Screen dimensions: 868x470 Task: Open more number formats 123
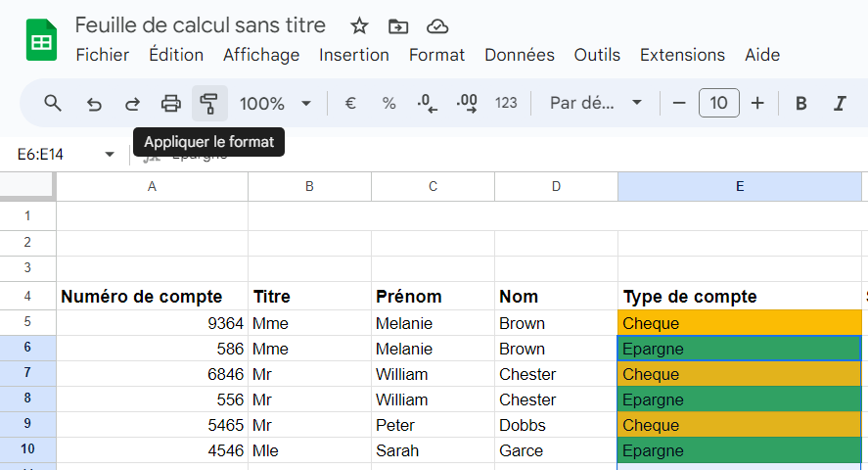(x=506, y=104)
